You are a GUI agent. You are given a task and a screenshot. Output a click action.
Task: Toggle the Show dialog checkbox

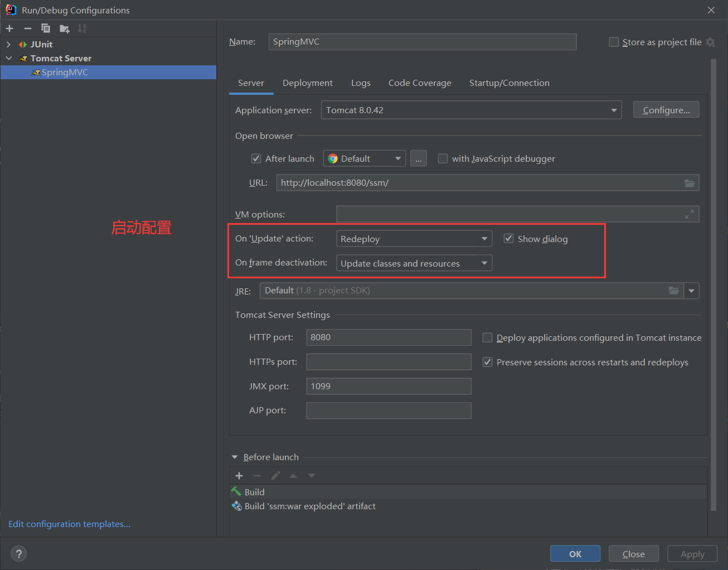(508, 239)
